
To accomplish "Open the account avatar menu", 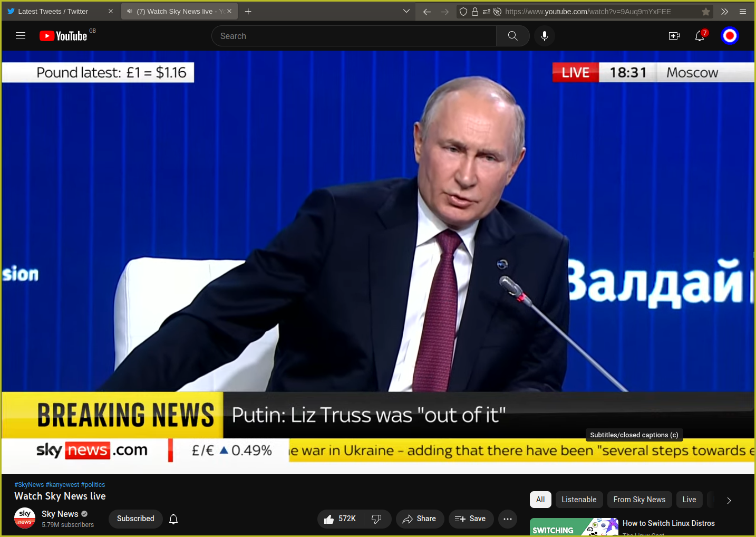I will coord(730,36).
